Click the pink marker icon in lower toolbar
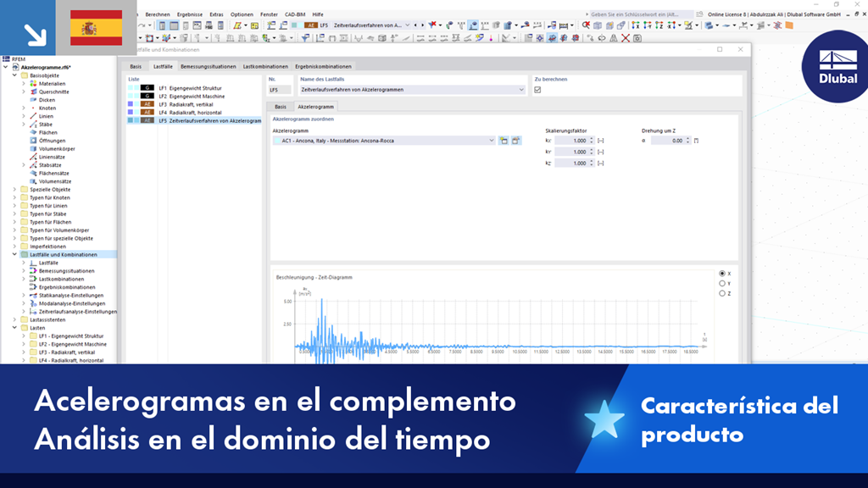 491,38
